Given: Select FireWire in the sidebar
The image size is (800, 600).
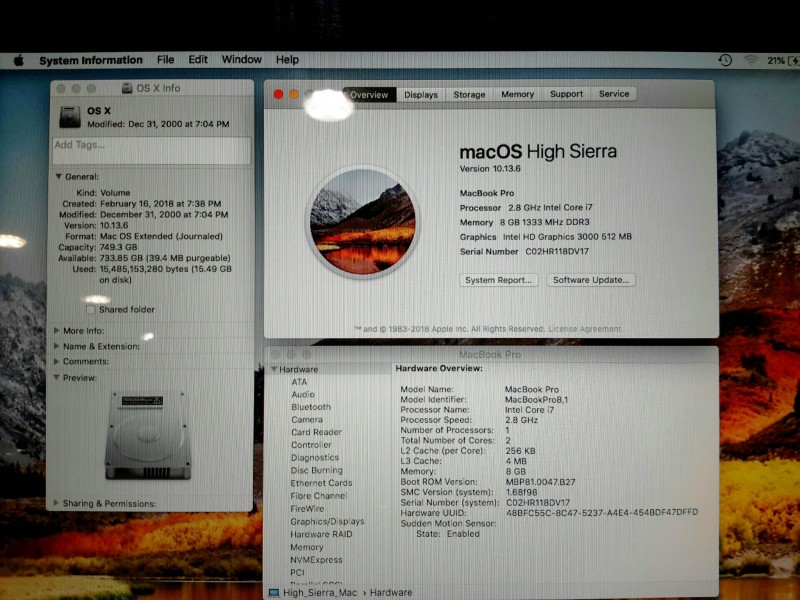Looking at the screenshot, I should pyautogui.click(x=307, y=509).
